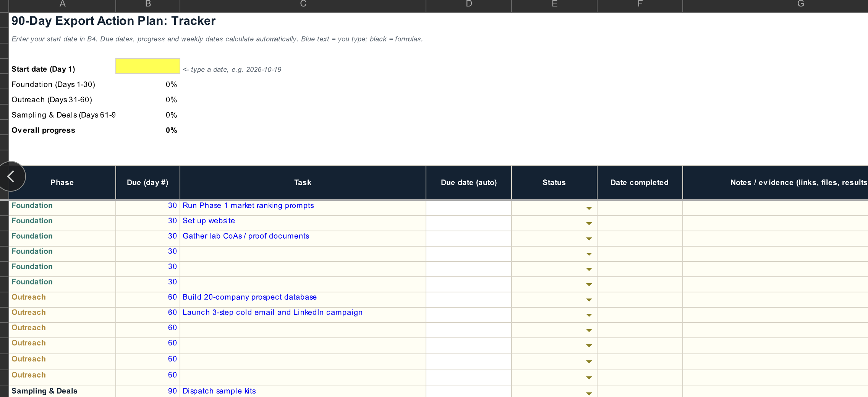Select 'Launch 3-step cold email and LinkedIn campaign' cell
The image size is (868, 397).
coord(303,315)
